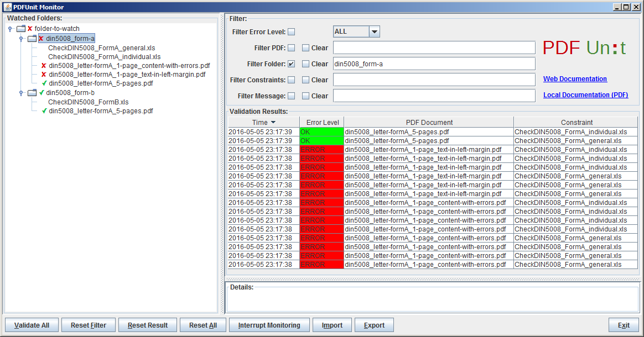
Task: Click the folder icon of din5008_form-b
Action: (32, 93)
